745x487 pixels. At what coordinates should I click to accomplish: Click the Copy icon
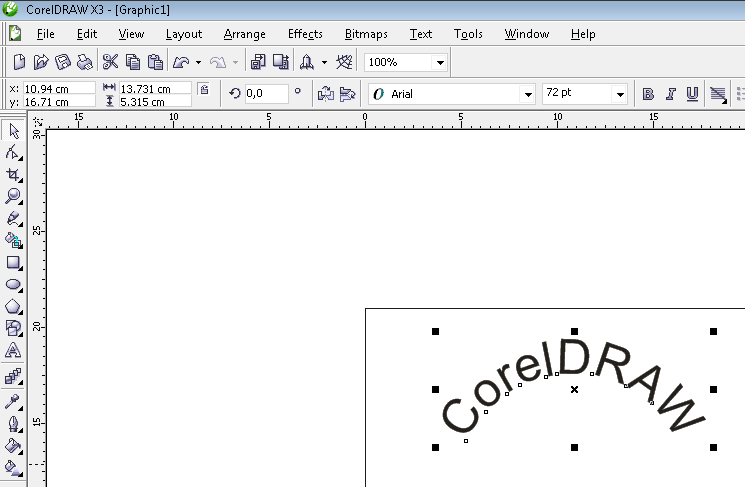click(x=133, y=62)
